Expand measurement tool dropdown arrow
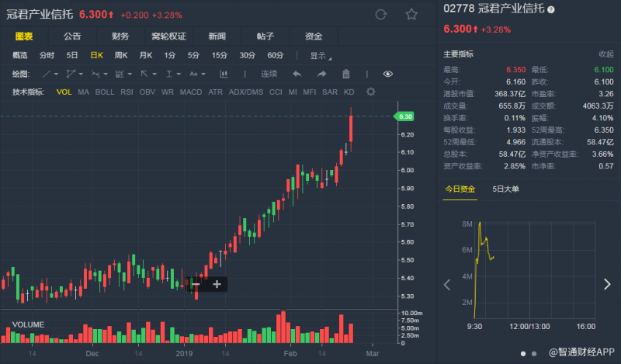The width and height of the screenshot is (621, 364). (x=179, y=75)
